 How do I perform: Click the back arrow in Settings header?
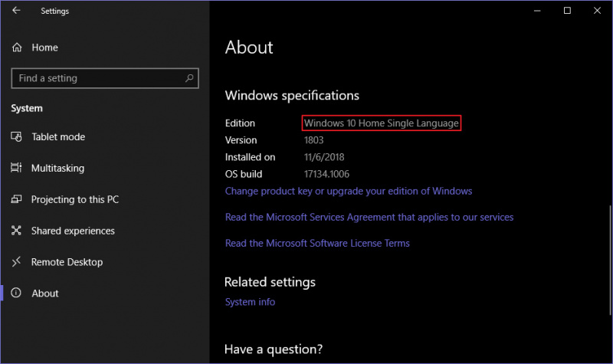tap(16, 11)
